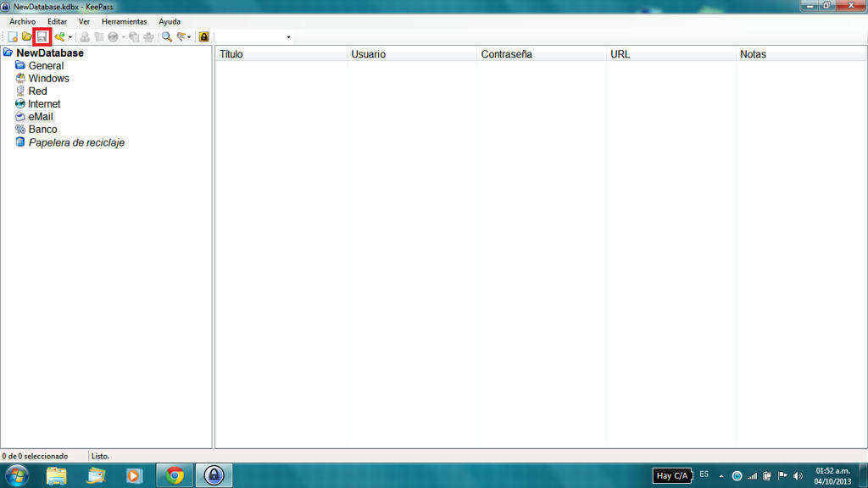Open the Editar menu
Screen dimensions: 868x488
(x=57, y=21)
